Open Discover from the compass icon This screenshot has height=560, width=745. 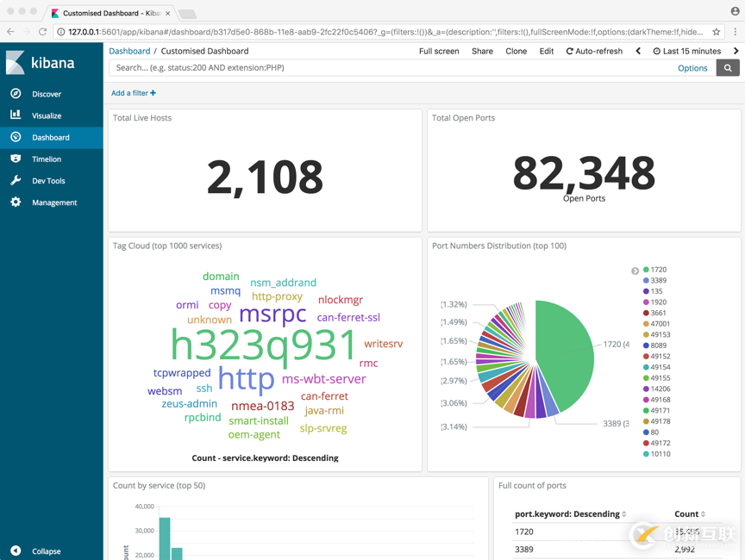coord(16,94)
